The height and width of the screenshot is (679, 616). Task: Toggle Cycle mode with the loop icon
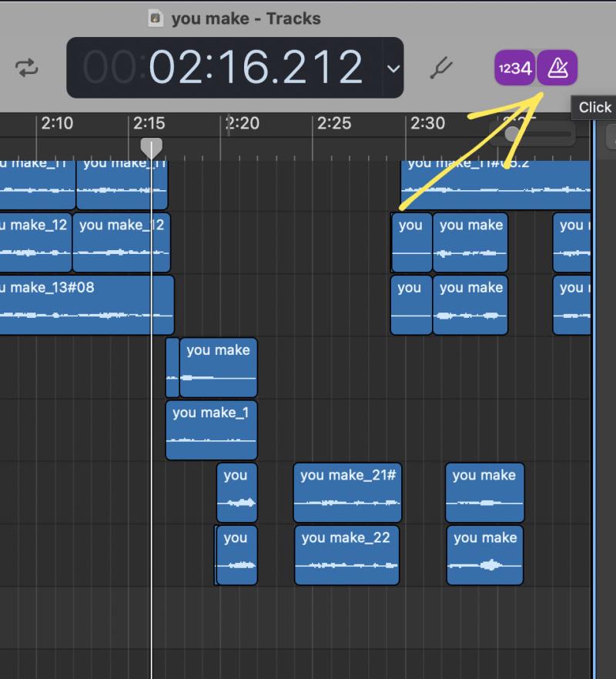coord(27,68)
